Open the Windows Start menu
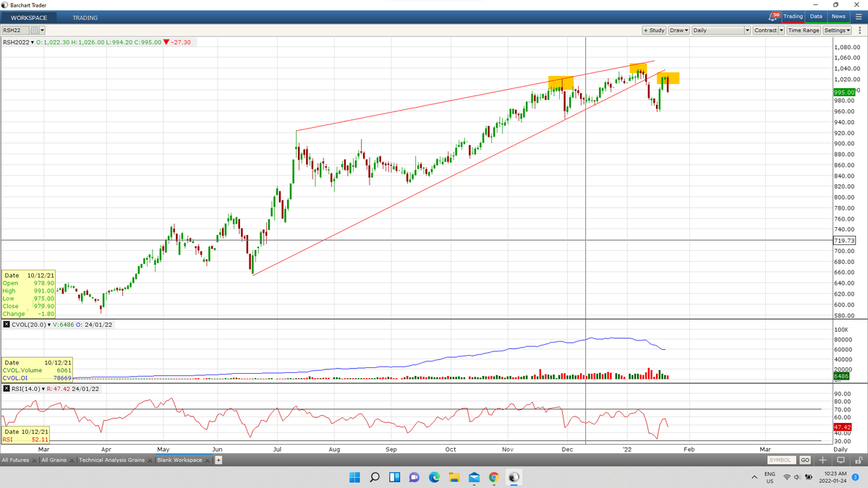 click(x=354, y=477)
